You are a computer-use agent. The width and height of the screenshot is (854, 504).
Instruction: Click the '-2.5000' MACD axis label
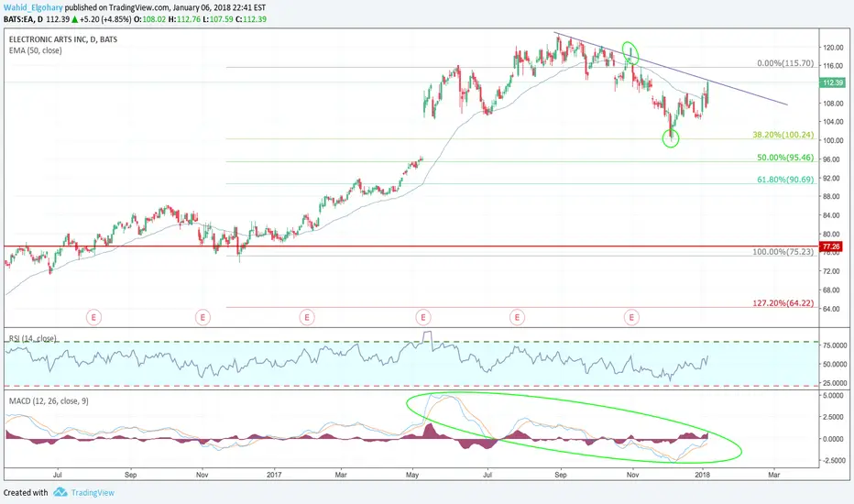click(833, 460)
